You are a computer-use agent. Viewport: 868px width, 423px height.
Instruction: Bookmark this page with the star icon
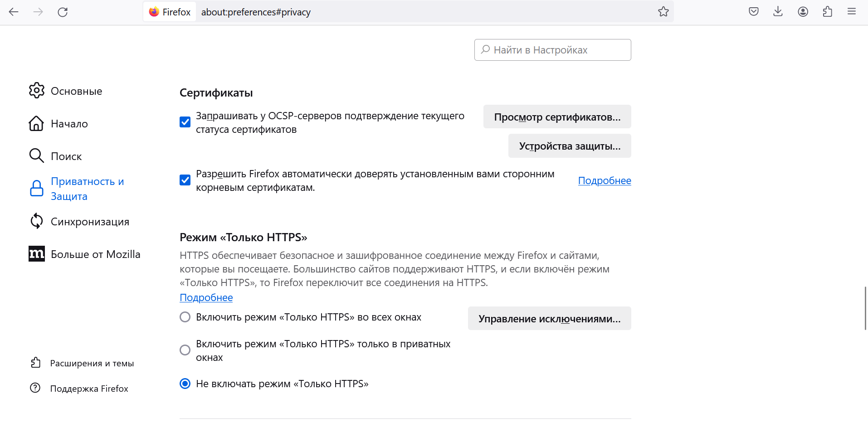[x=663, y=12]
